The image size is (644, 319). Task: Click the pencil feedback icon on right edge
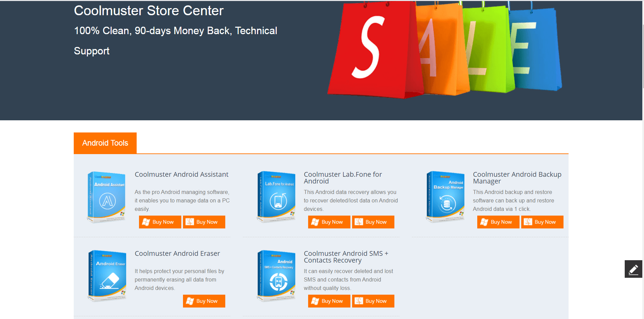[x=633, y=269]
